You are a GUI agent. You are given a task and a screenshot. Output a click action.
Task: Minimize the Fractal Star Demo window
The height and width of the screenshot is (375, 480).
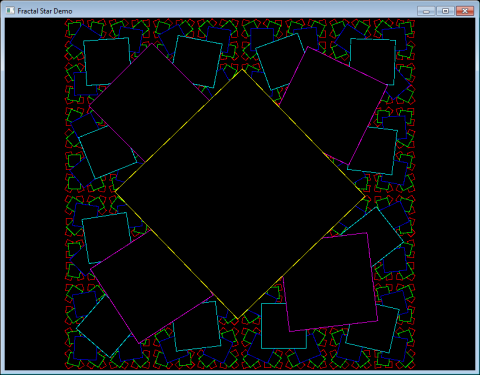pyautogui.click(x=426, y=11)
